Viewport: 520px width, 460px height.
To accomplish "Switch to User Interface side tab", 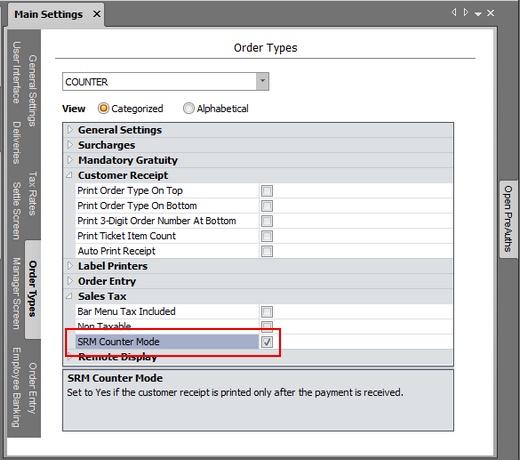I will 16,73.
